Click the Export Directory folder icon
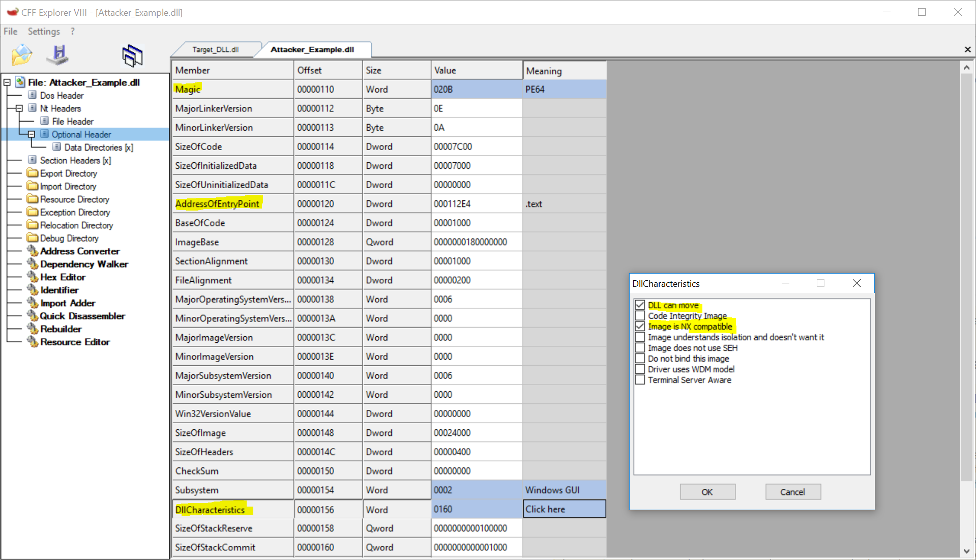This screenshot has height=560, width=976. click(33, 173)
